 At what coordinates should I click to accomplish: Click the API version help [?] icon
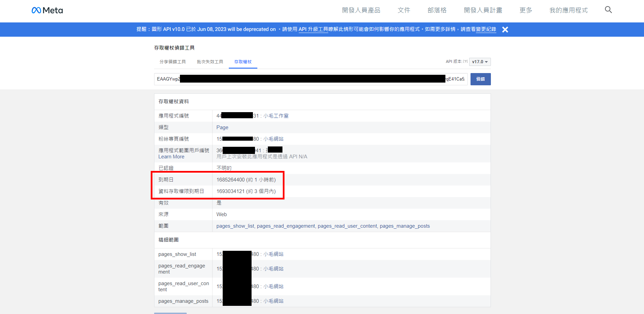pyautogui.click(x=465, y=62)
